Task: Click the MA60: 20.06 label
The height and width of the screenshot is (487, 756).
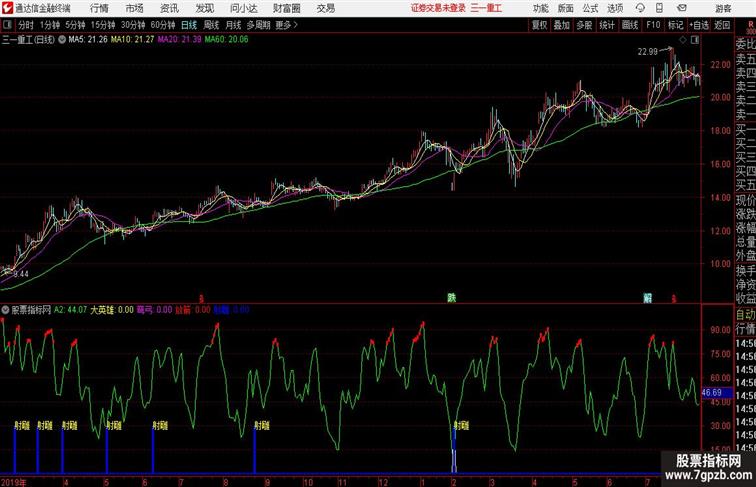Action: pos(226,40)
